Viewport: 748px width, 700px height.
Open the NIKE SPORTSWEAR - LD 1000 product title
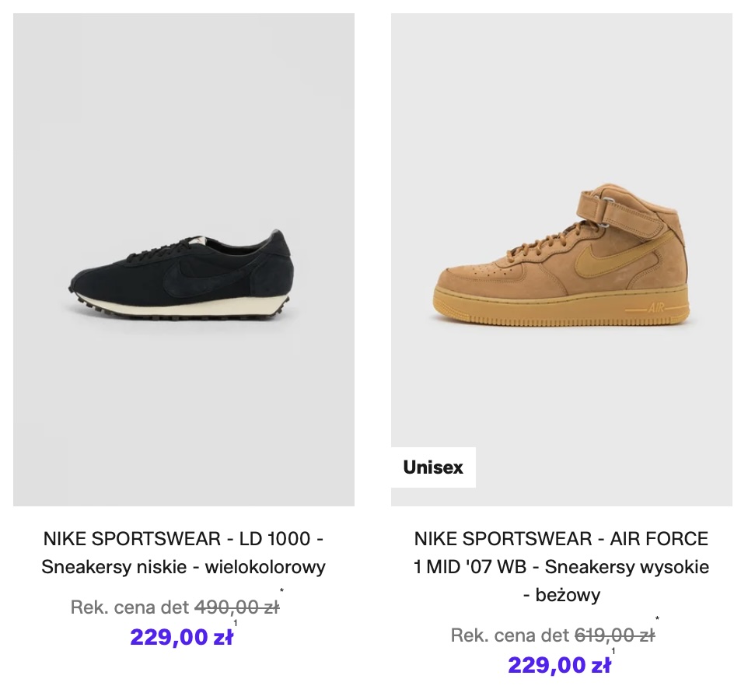coord(184,538)
